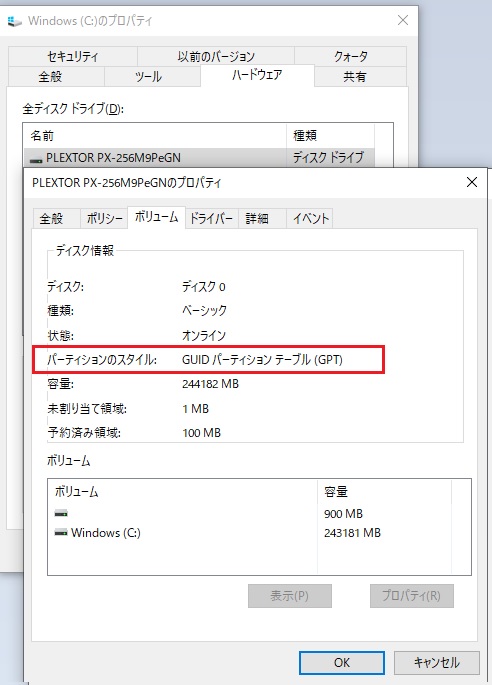Open the ドライバー tab

211,218
